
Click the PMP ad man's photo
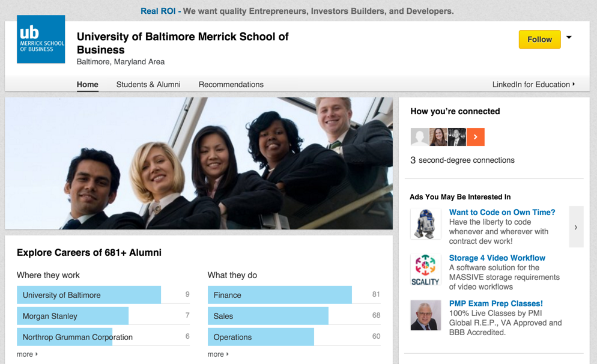[426, 315]
